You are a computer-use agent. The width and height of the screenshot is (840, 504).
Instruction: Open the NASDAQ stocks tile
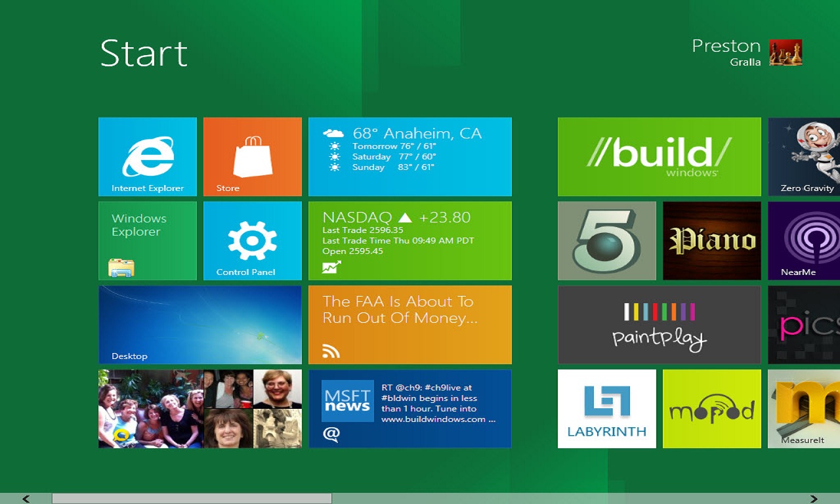[410, 241]
